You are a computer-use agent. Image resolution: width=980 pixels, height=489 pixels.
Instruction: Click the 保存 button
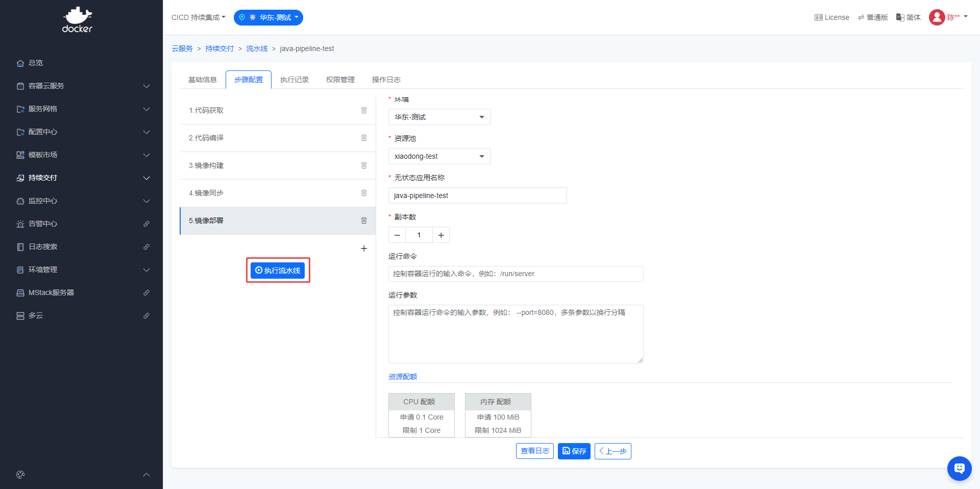pyautogui.click(x=574, y=451)
